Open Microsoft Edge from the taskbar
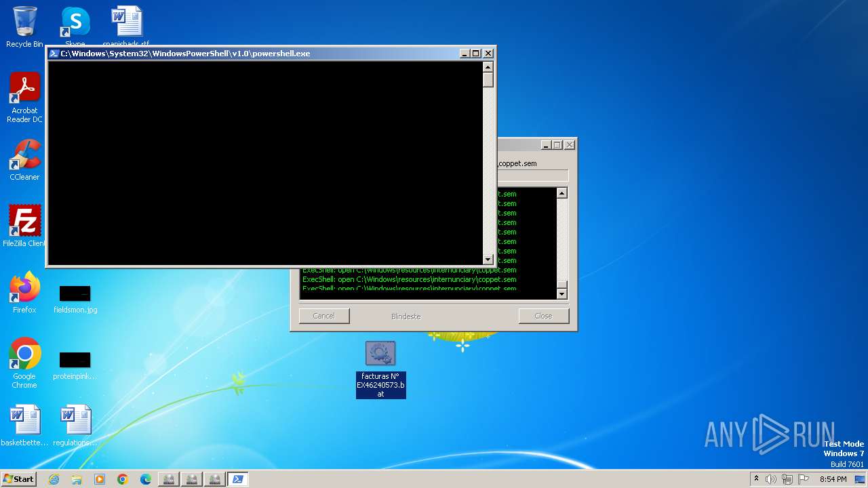The height and width of the screenshot is (488, 868). point(146,479)
